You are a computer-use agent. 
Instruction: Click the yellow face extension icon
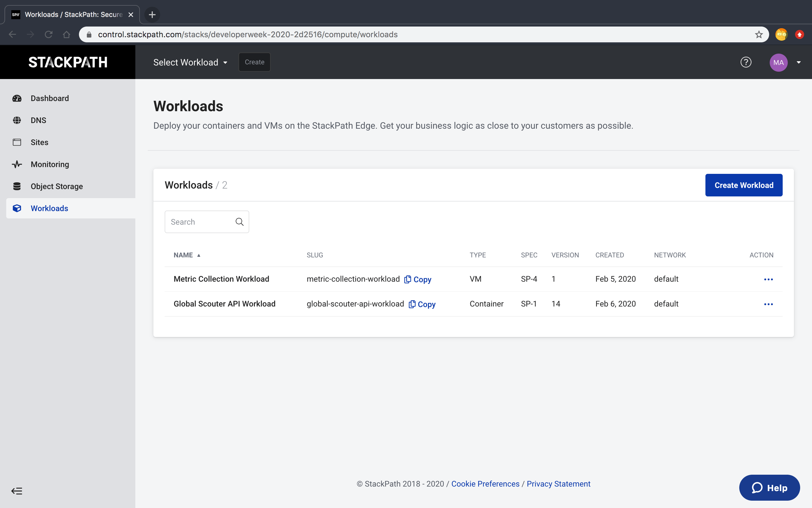(x=781, y=35)
